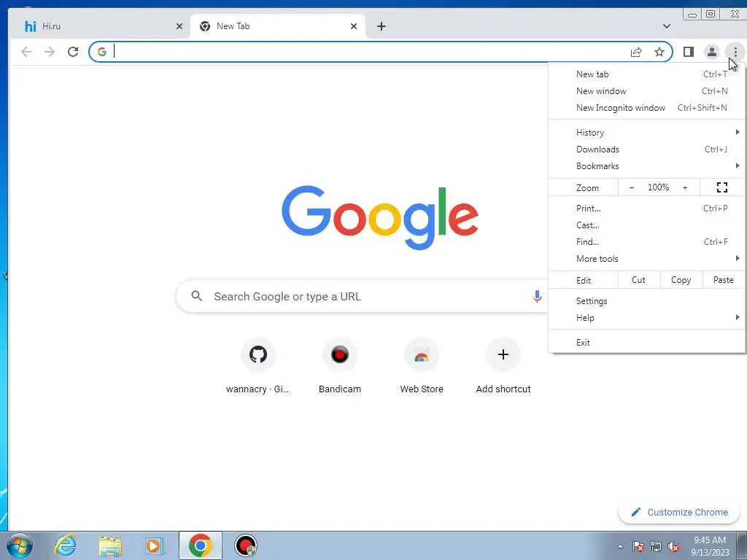Choose New Incognito window

click(647, 108)
